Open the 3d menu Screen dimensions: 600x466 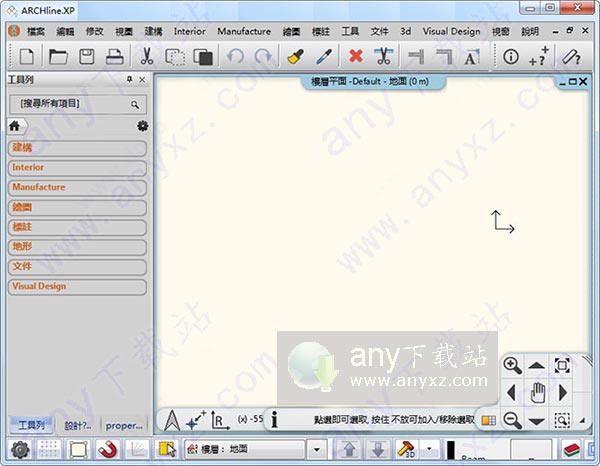[x=406, y=31]
